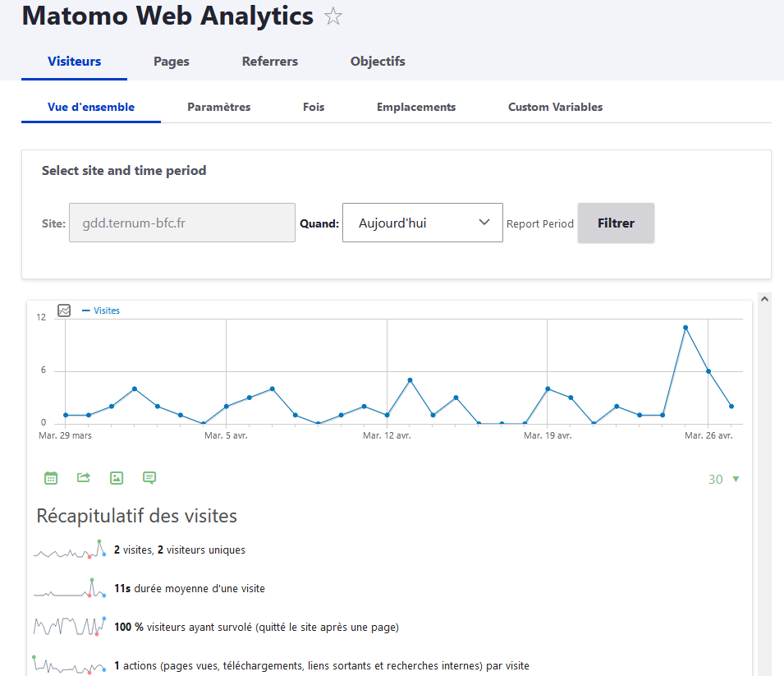The image size is (784, 676).
Task: Toggle the Visites series in the chart legend
Action: click(x=107, y=310)
